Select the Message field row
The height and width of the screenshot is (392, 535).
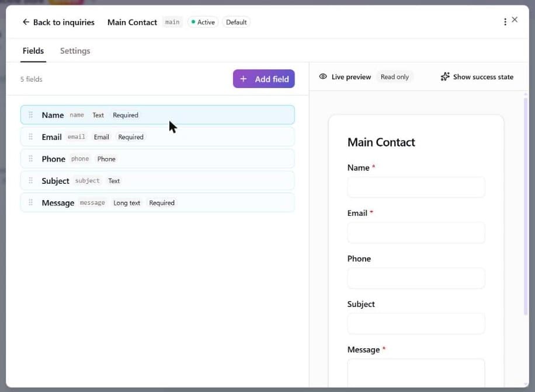pos(157,202)
